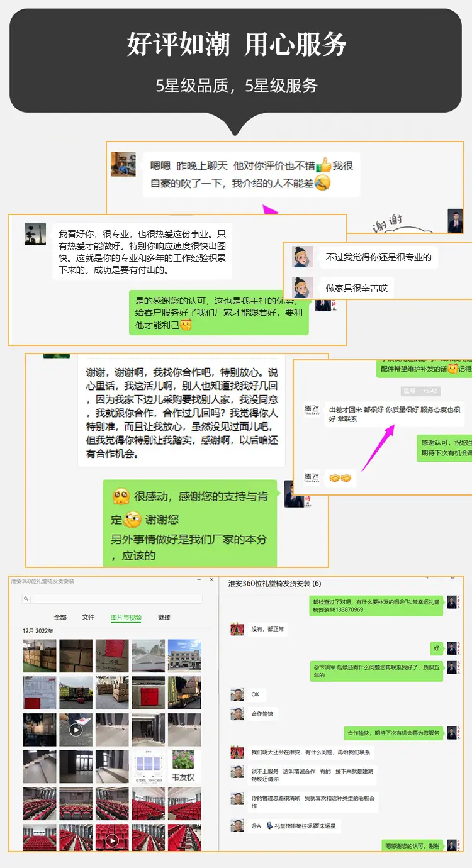Play the video thumbnail in the third row
The image size is (472, 868).
tap(76, 730)
